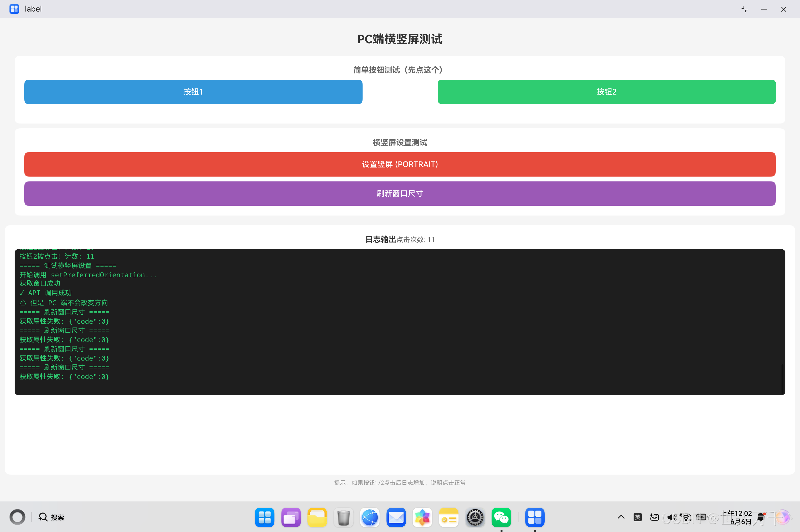
Task: Close the label window
Action: point(783,9)
